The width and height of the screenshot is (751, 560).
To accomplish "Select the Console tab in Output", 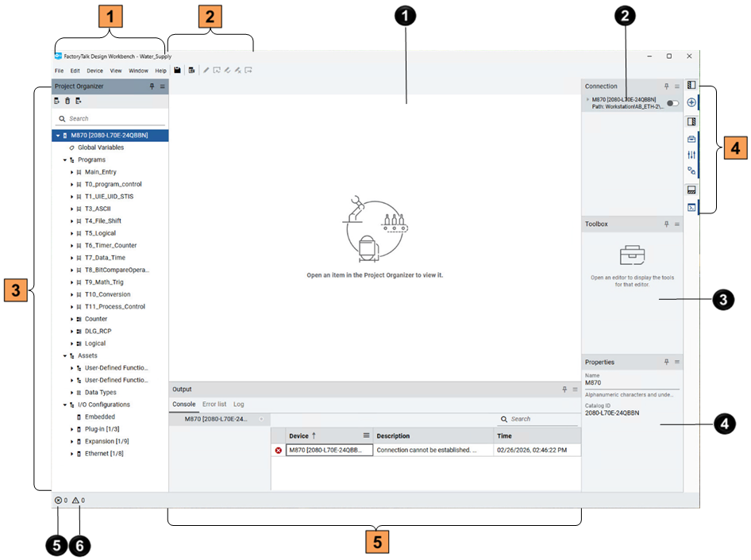I will pyautogui.click(x=184, y=405).
